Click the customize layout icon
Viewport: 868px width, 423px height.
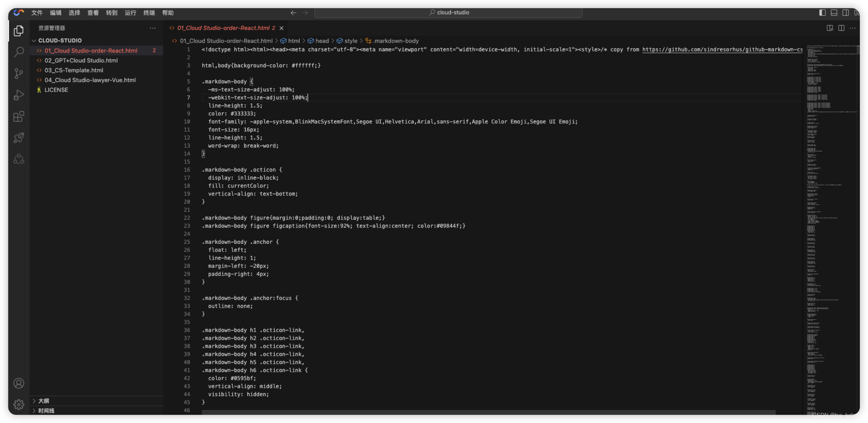(856, 12)
